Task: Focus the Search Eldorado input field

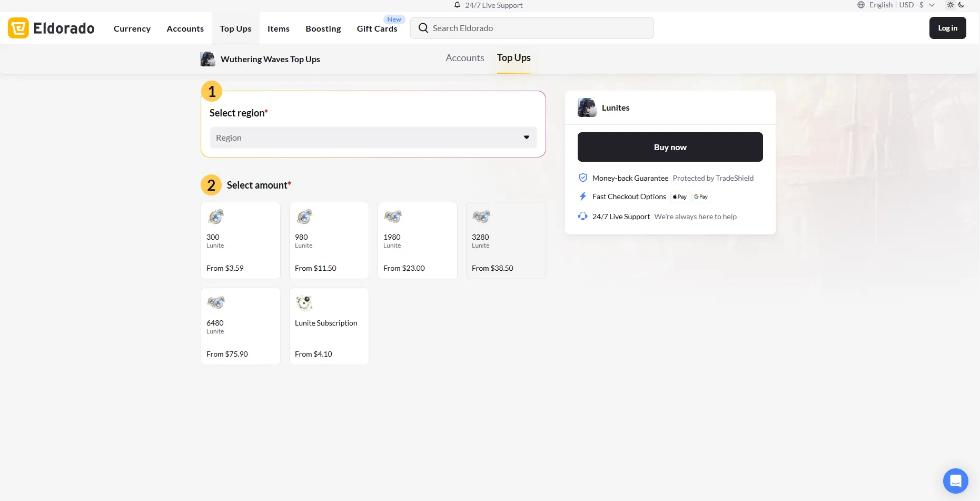Action: 532,28
